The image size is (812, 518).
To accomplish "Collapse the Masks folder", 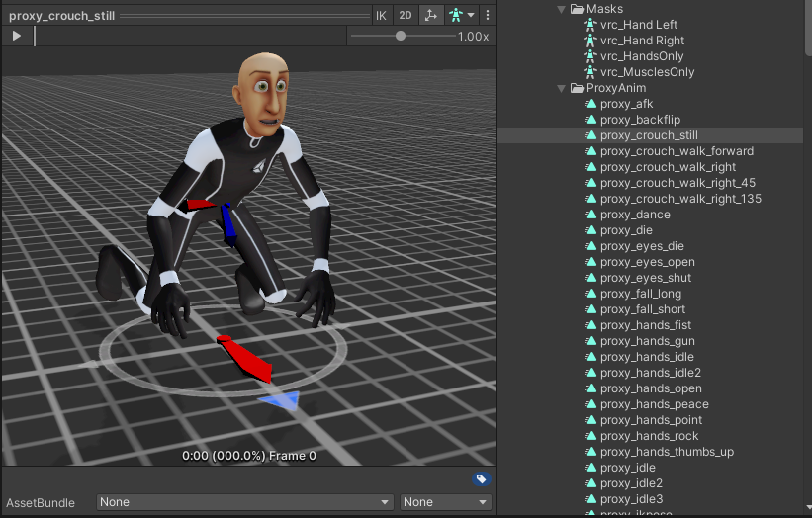I will pos(562,9).
